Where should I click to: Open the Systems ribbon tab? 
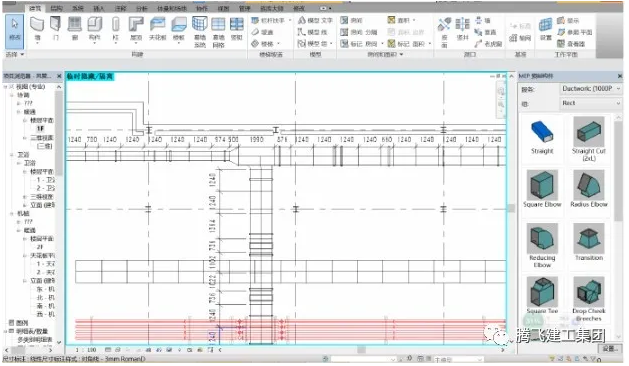point(78,8)
